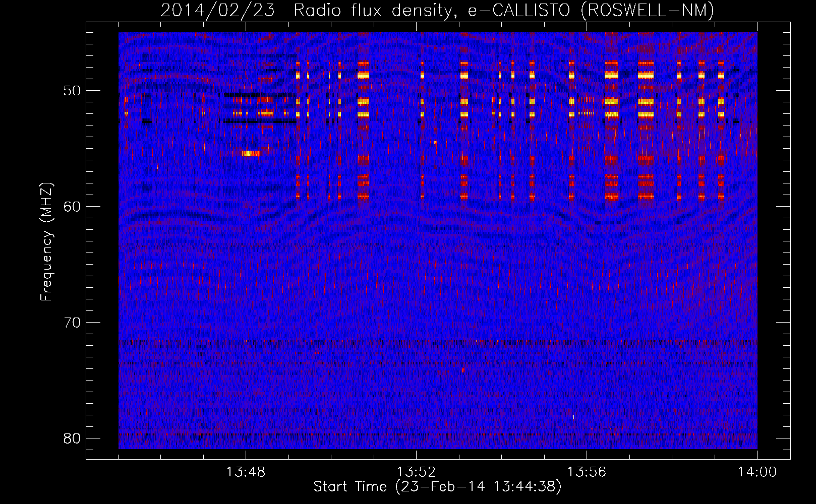Screen dimensions: 816x504
Task: Click the 14:00 time tick label
Action: coord(757,472)
